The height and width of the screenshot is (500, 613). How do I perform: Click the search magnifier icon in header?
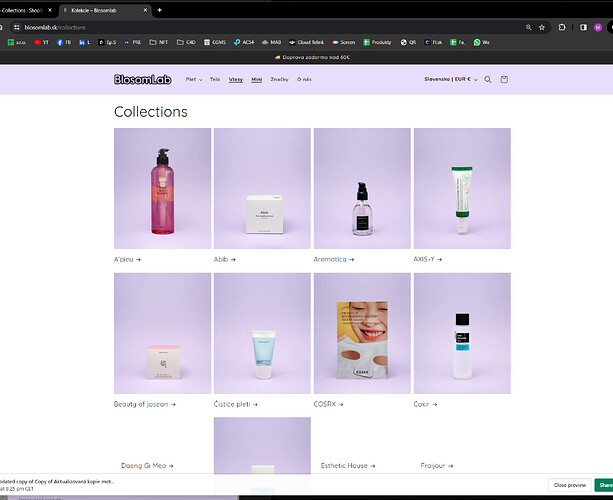(488, 79)
